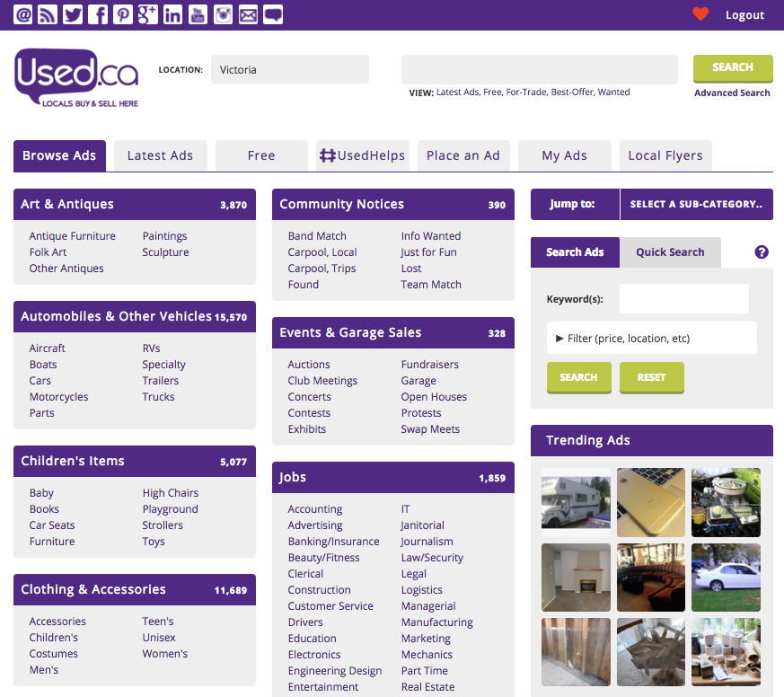This screenshot has height=697, width=784.
Task: Open the Motorcycles category link
Action: click(x=58, y=397)
